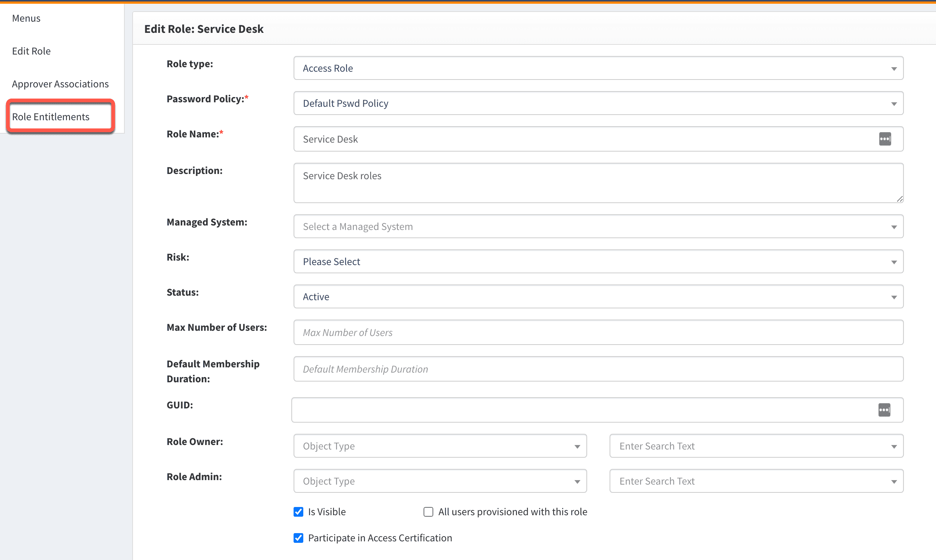Open the Role type dropdown
The height and width of the screenshot is (560, 936).
coord(598,68)
